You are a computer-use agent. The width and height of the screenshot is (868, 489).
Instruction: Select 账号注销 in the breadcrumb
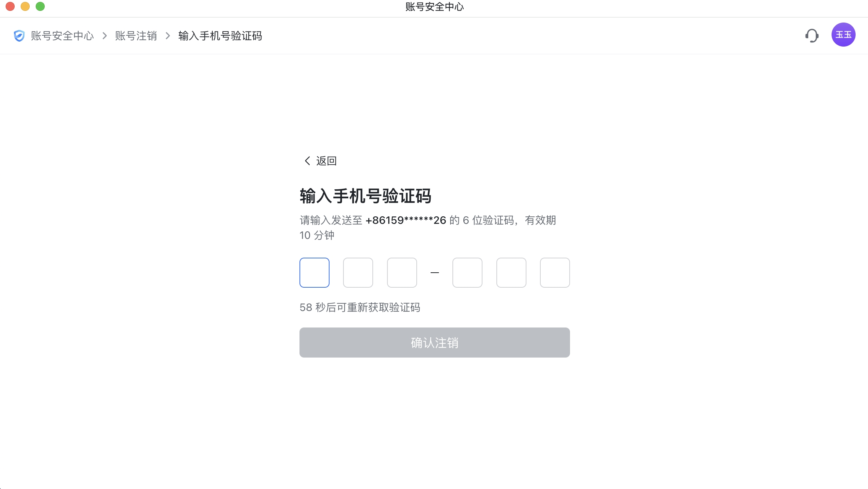coord(136,36)
